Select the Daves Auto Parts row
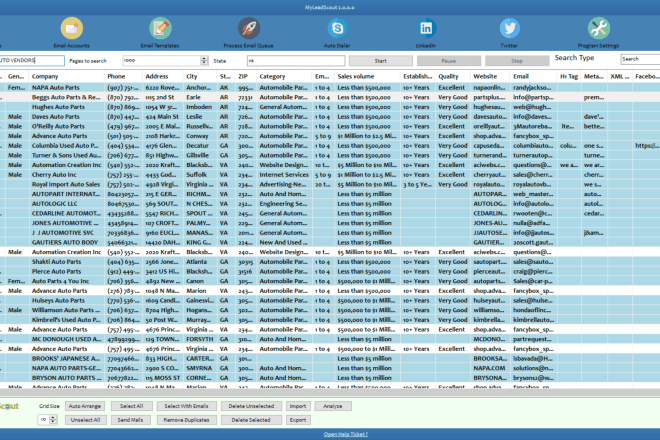Image resolution: width=660 pixels, height=440 pixels. pos(330,117)
